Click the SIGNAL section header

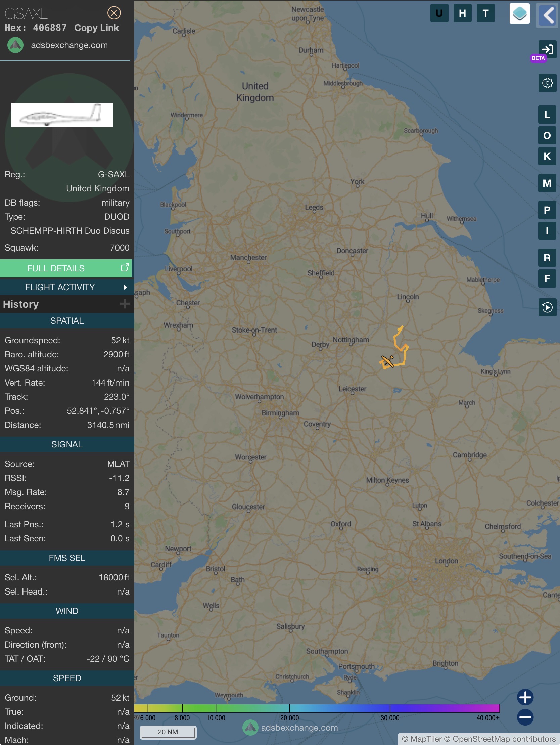coord(67,444)
